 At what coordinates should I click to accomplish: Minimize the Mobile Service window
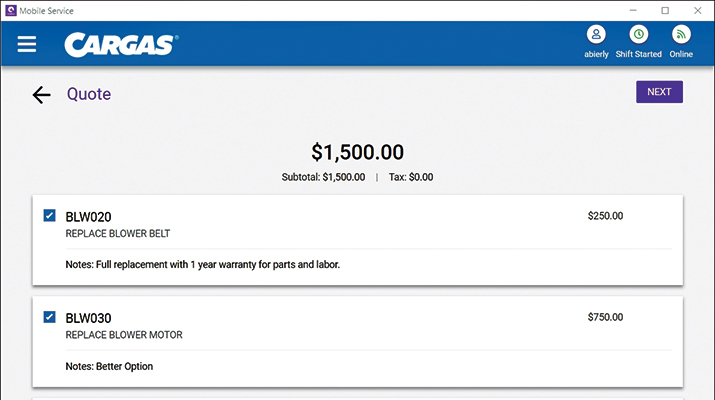633,10
